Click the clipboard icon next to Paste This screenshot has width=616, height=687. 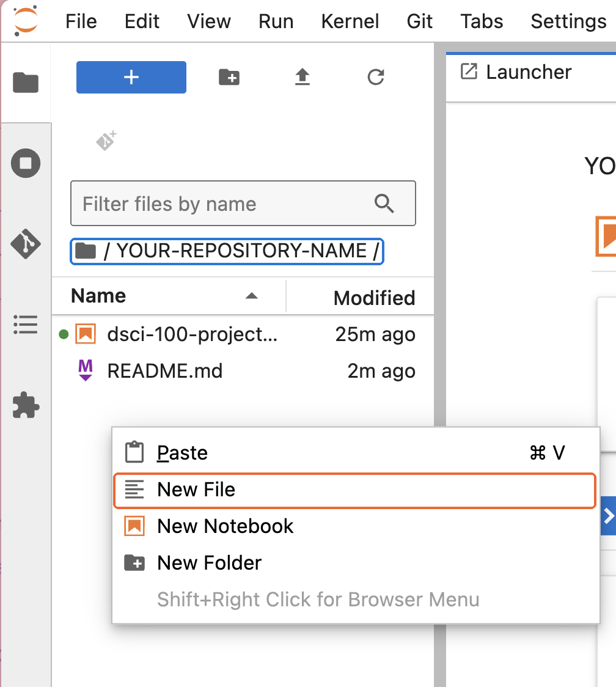(134, 452)
